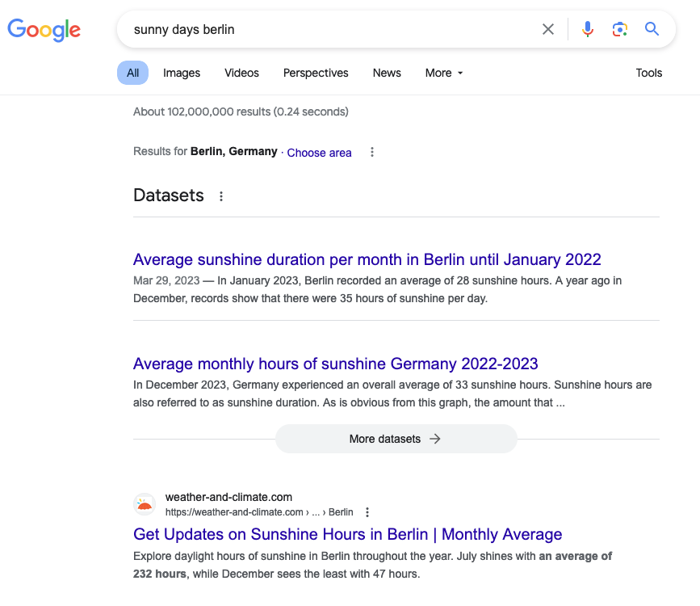Clear the search query with X icon
This screenshot has height=606, width=700.
[x=548, y=30]
